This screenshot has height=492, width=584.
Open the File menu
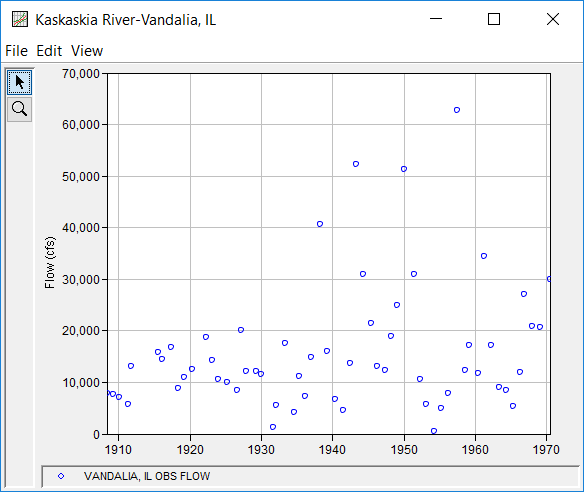(16, 51)
